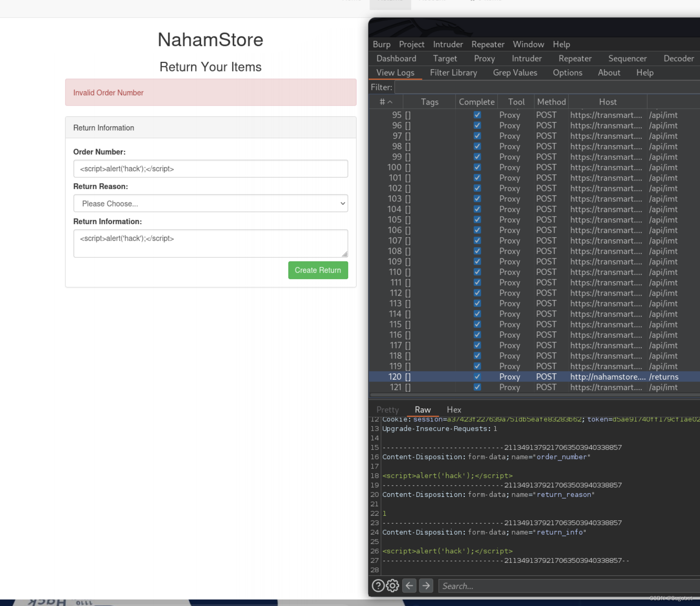Open the Burp menu
The height and width of the screenshot is (606, 700).
click(382, 44)
